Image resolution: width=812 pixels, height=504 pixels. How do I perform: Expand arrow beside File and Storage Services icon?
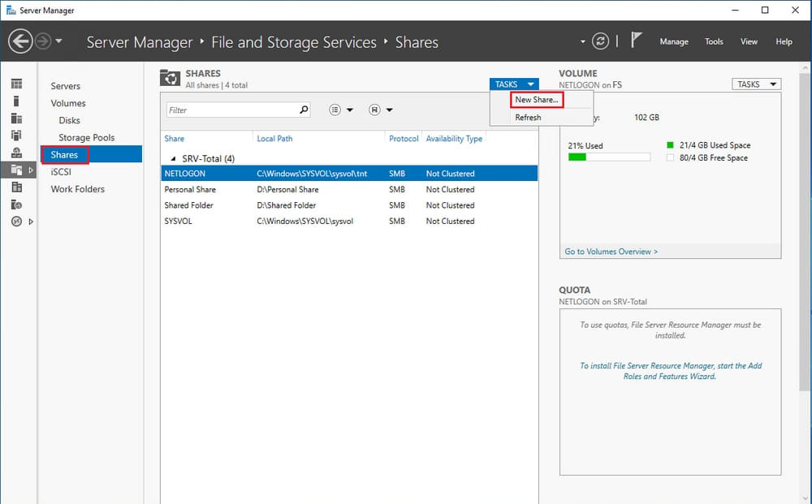(x=31, y=170)
